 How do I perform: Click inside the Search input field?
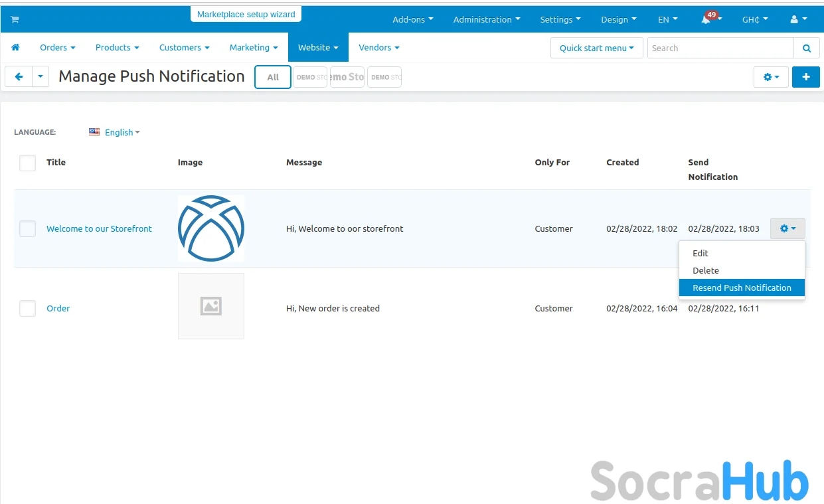720,48
